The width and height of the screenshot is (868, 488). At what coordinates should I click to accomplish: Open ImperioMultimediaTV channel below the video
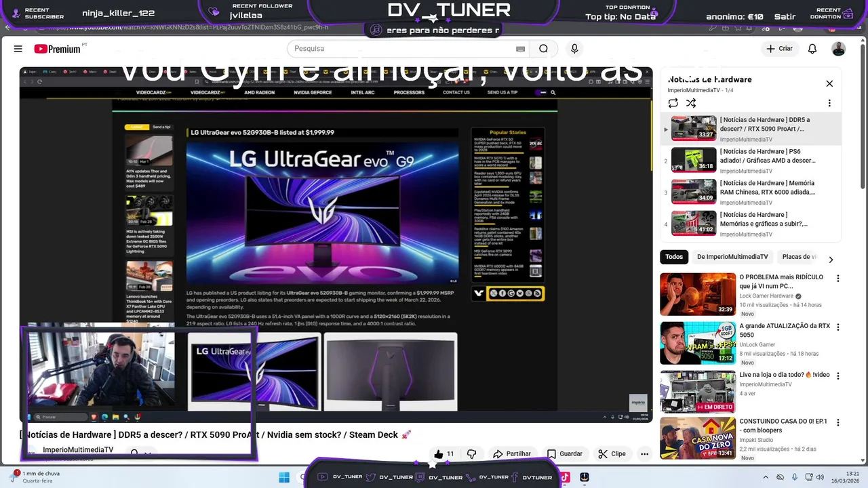[x=78, y=450]
